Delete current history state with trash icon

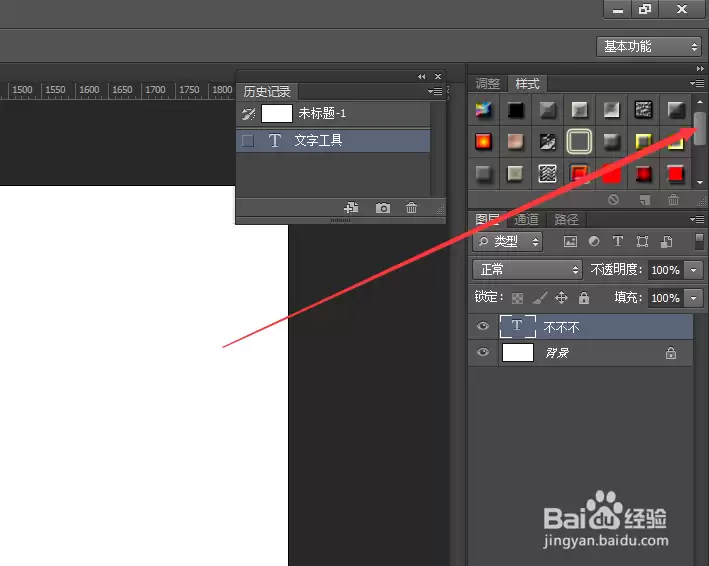tap(411, 208)
